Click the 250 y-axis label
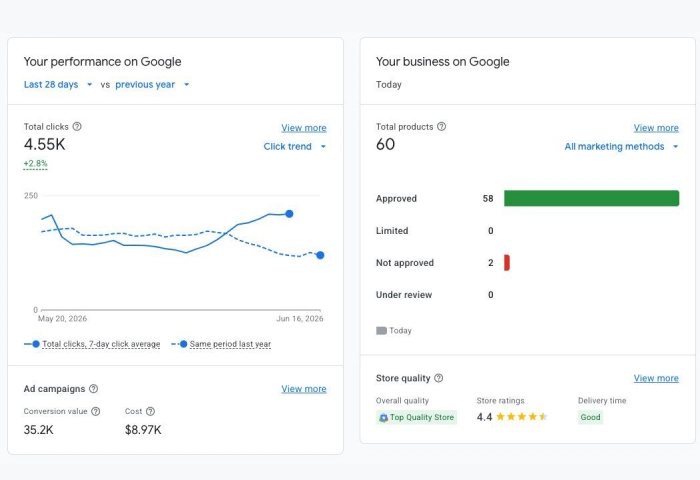Image resolution: width=700 pixels, height=480 pixels. pyautogui.click(x=31, y=196)
